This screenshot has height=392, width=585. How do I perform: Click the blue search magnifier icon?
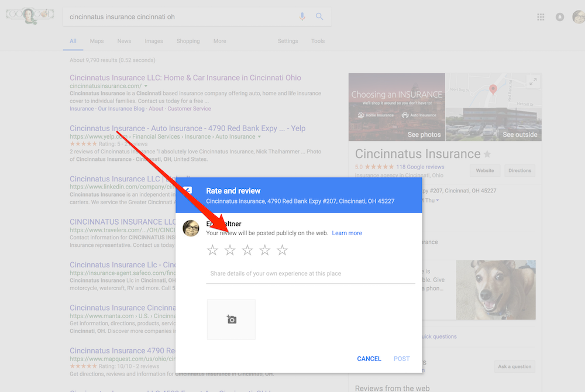319,16
